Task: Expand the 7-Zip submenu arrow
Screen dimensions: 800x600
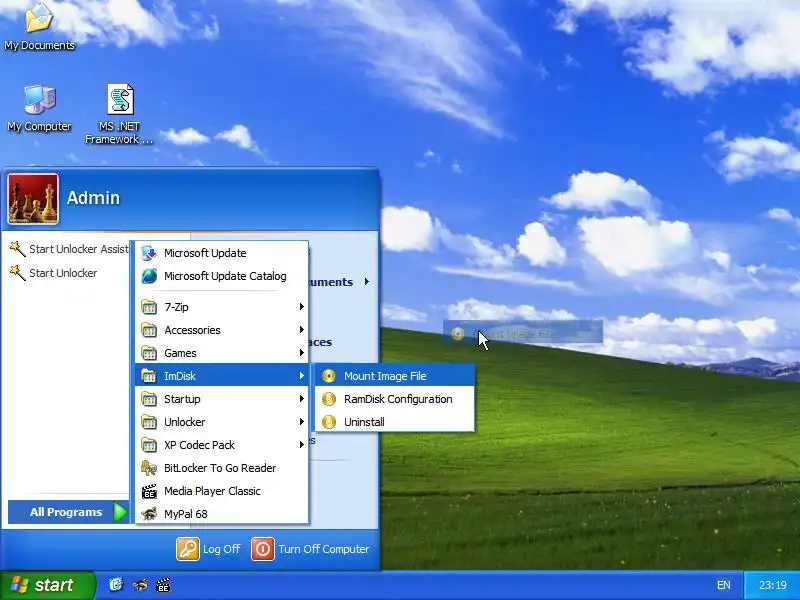Action: (302, 307)
